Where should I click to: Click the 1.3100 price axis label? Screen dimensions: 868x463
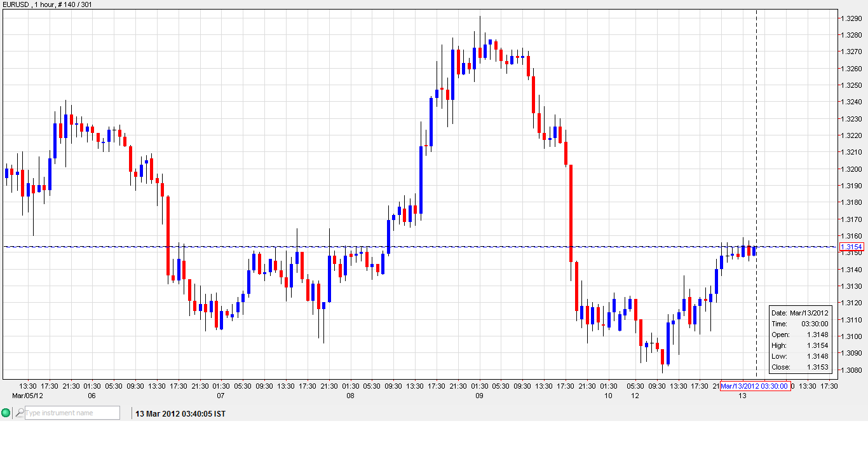click(x=852, y=336)
